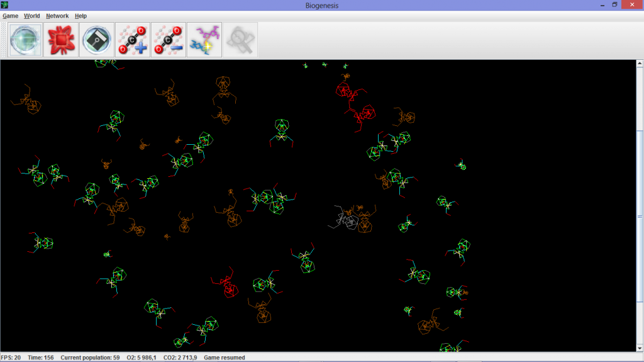
Task: Click the 'FPS: 20' status text
Action: [x=11, y=358]
